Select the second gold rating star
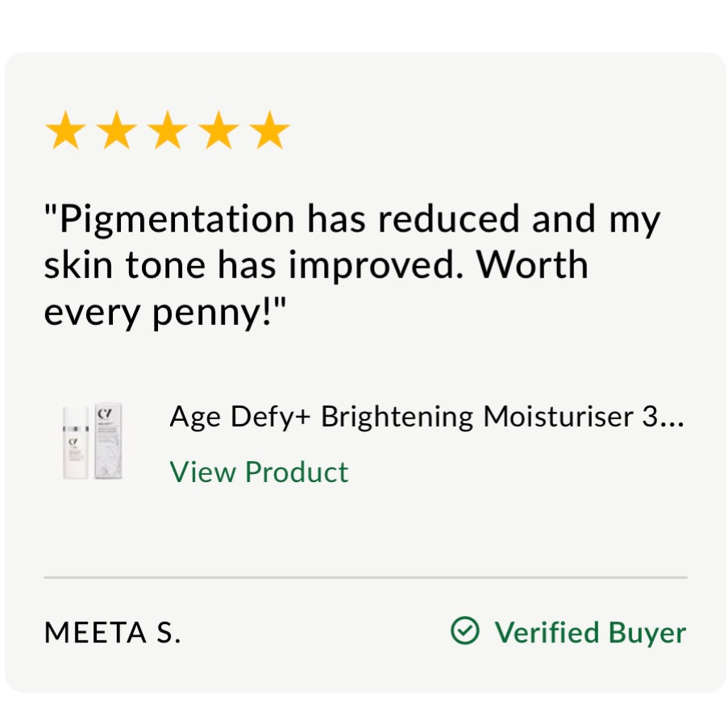This screenshot has height=728, width=728. (x=117, y=130)
